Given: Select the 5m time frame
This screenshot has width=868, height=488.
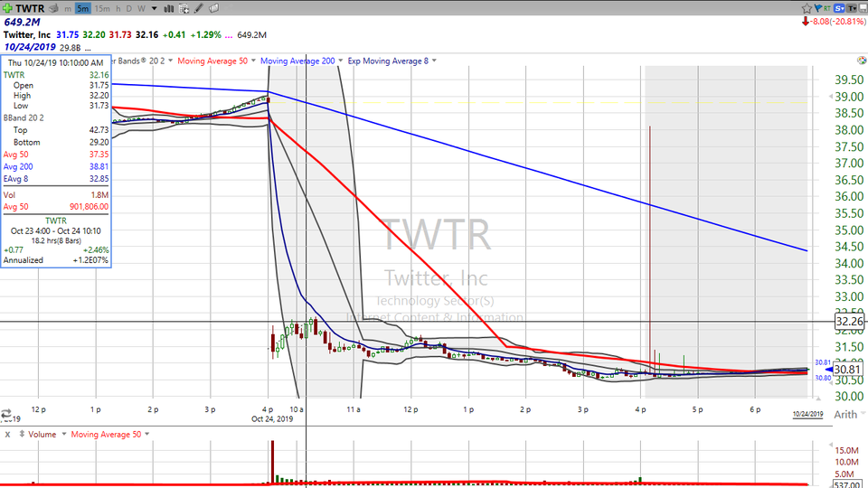Looking at the screenshot, I should (83, 8).
